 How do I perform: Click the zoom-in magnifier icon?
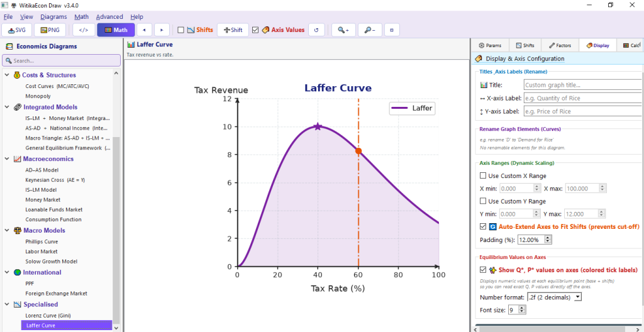tap(343, 30)
